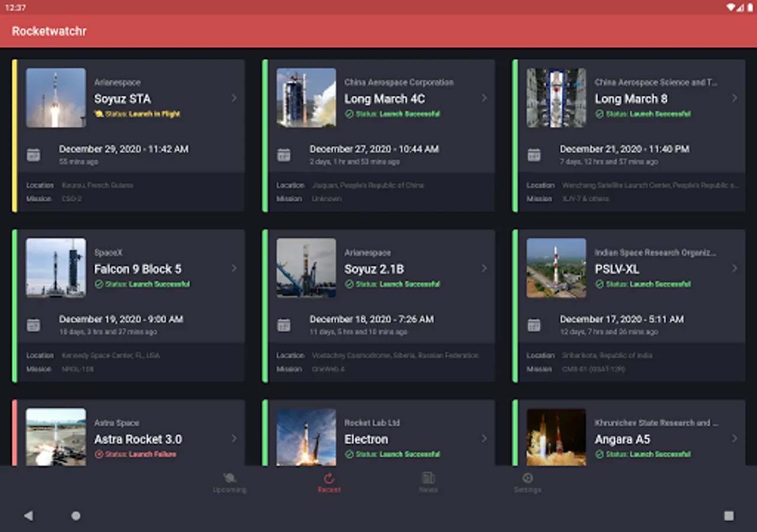Click the calendar icon on Soyuz 2.1B card
This screenshot has height=532, width=757.
[x=284, y=325]
